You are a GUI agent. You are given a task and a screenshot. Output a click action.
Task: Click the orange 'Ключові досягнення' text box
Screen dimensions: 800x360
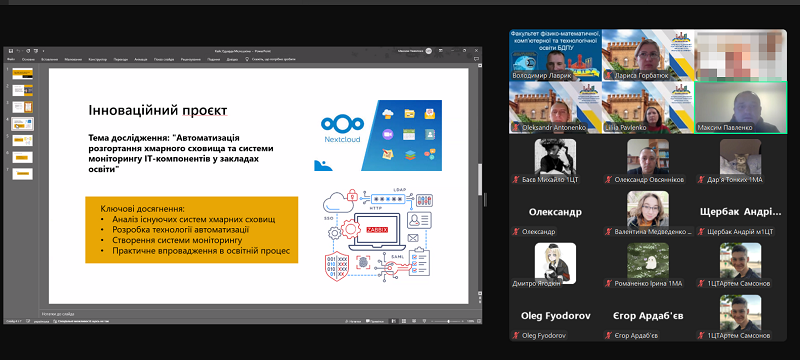[191, 229]
